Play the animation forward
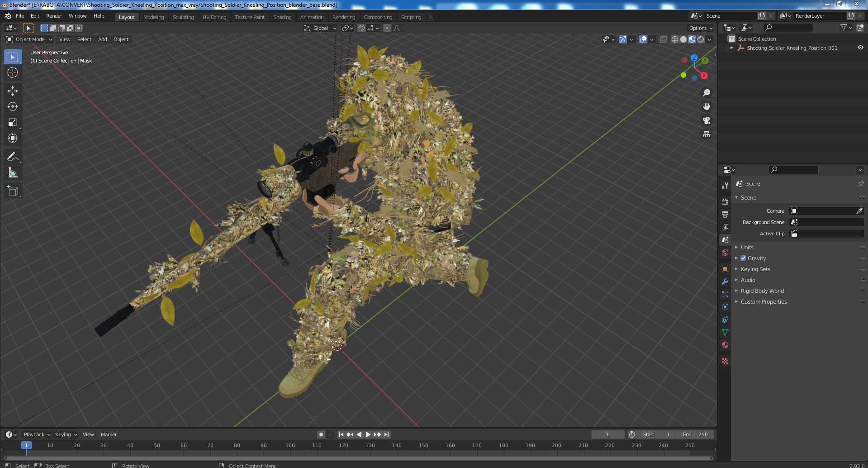This screenshot has width=868, height=468. click(368, 435)
